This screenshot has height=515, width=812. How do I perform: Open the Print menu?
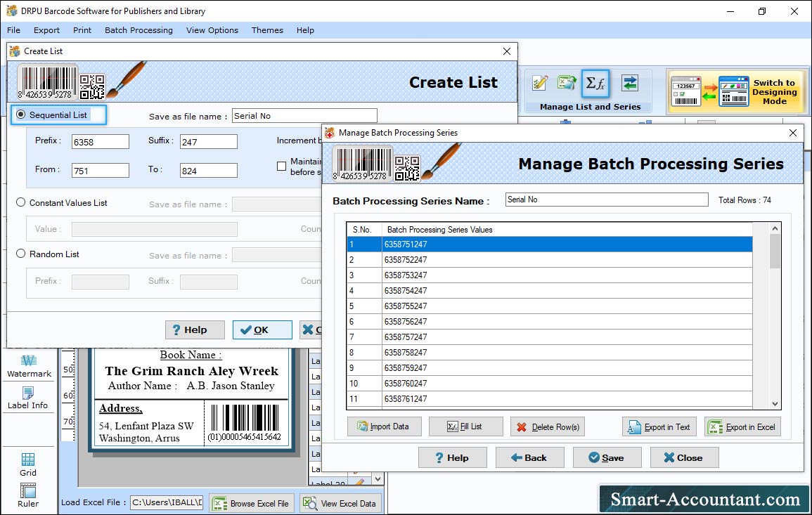click(82, 30)
